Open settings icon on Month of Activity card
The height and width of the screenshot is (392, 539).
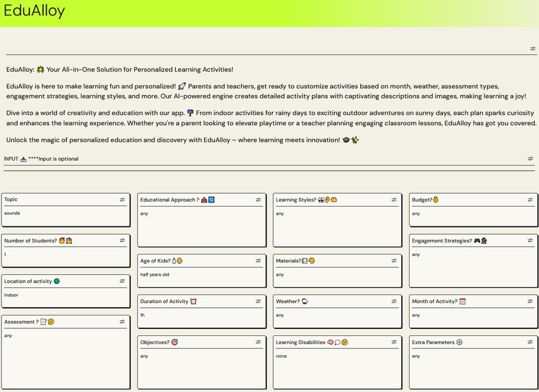(x=530, y=301)
